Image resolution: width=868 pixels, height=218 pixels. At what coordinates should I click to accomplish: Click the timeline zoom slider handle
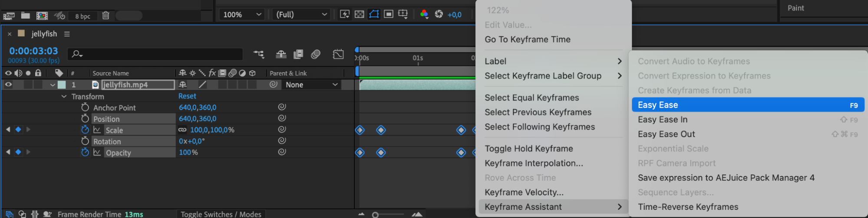[x=376, y=215]
